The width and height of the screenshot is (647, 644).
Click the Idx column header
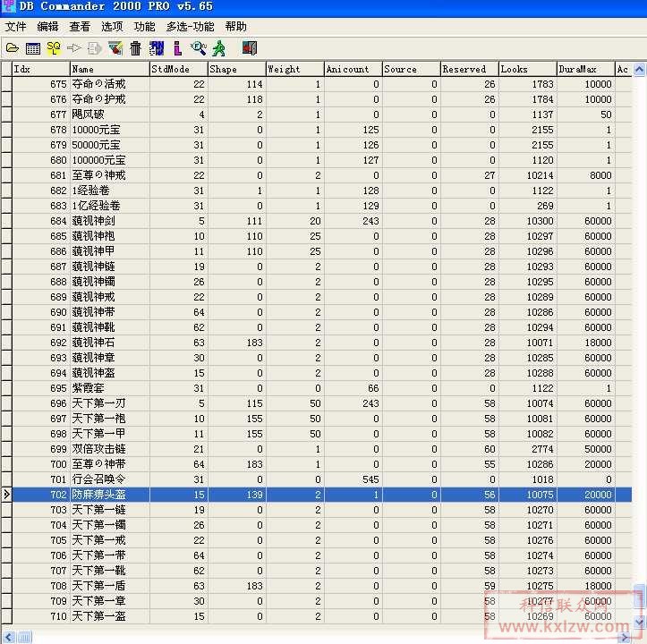pos(41,69)
